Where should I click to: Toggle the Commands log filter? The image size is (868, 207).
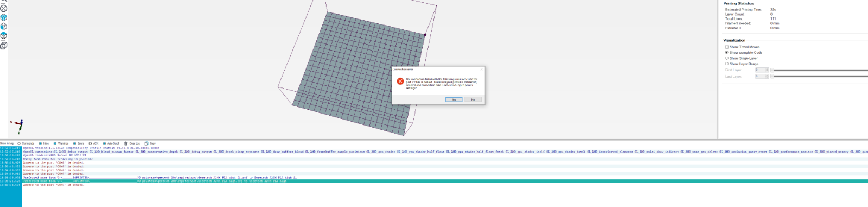coord(19,143)
